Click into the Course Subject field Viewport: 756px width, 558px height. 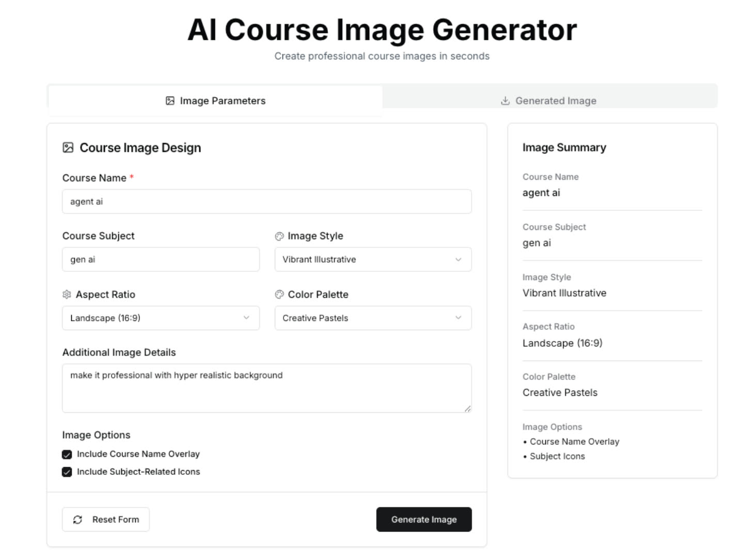(x=161, y=259)
